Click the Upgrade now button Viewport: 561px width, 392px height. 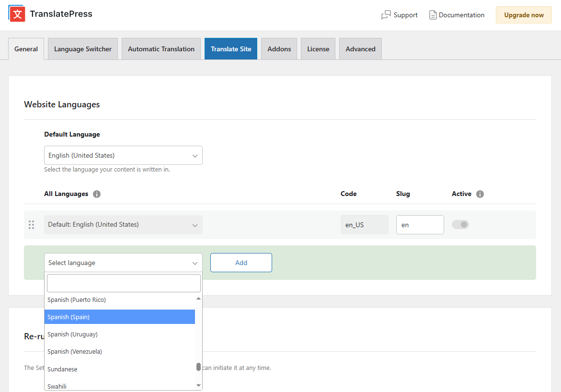coord(524,15)
